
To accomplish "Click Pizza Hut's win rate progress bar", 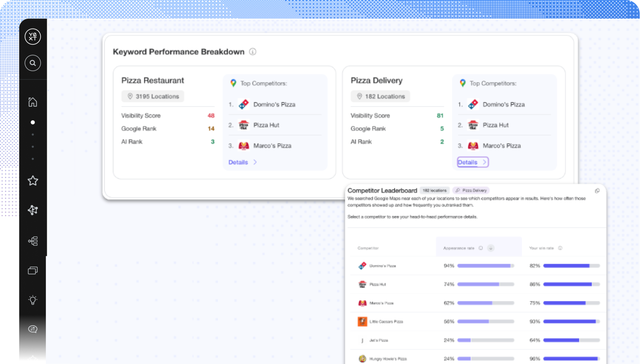I will pos(571,284).
